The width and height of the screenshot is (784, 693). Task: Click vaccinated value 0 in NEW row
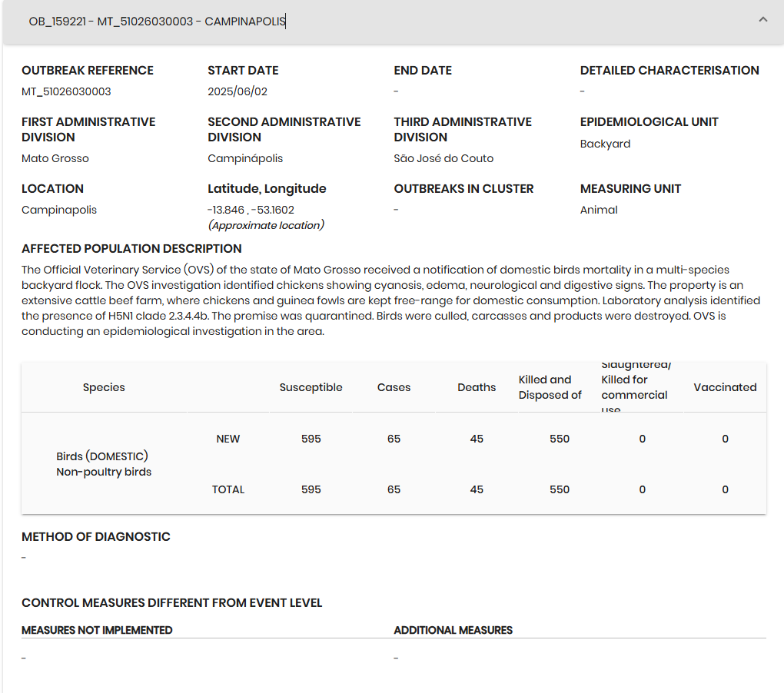click(725, 439)
